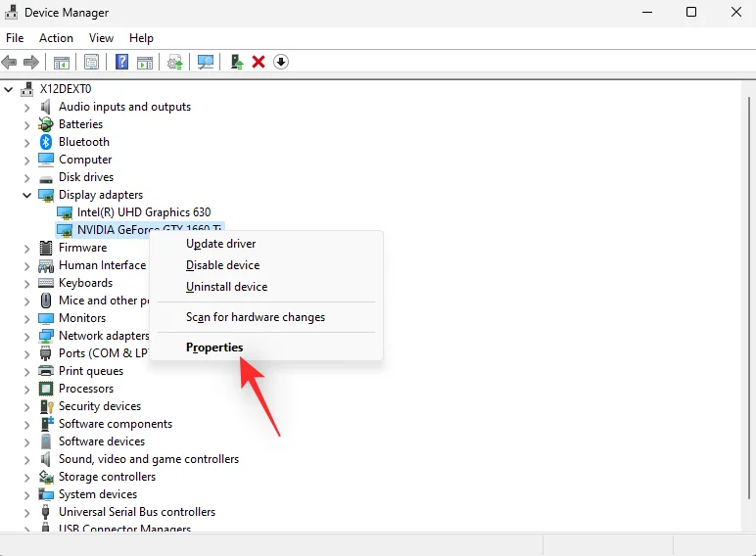The height and width of the screenshot is (556, 756).
Task: Open the Help menu
Action: (141, 38)
